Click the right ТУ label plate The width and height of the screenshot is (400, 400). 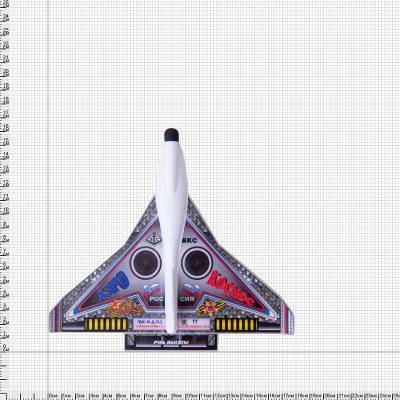pyautogui.click(x=194, y=324)
